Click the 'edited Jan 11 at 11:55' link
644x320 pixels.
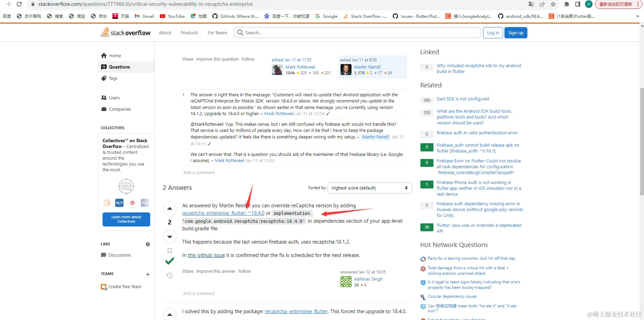click(x=291, y=60)
